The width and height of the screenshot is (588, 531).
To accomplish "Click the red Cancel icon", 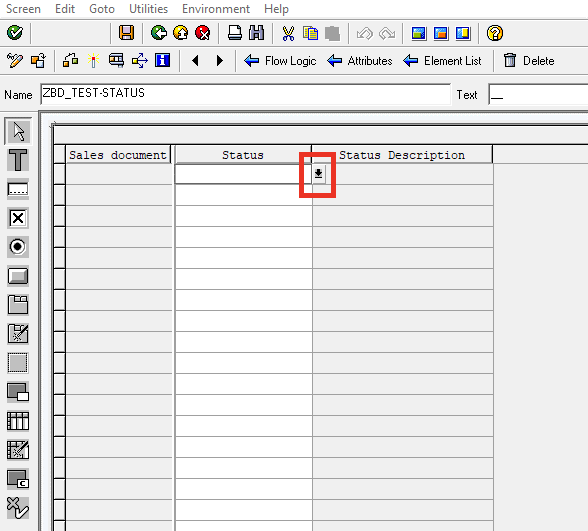I will [203, 33].
